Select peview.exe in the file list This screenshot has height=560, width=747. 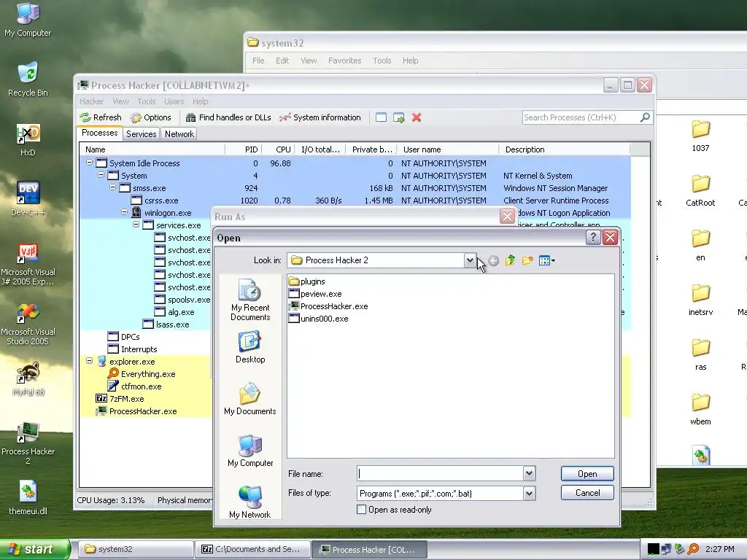(315, 294)
